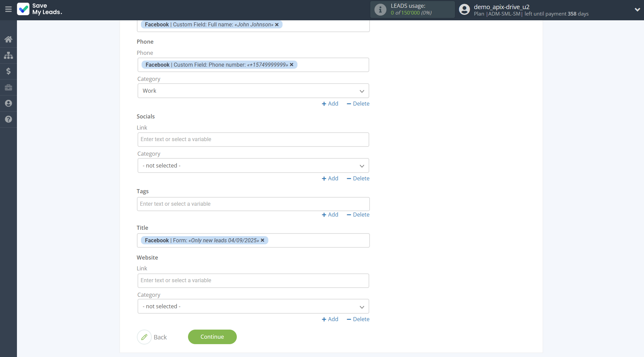
Task: Expand the account menu chevron in the header
Action: (x=637, y=9)
